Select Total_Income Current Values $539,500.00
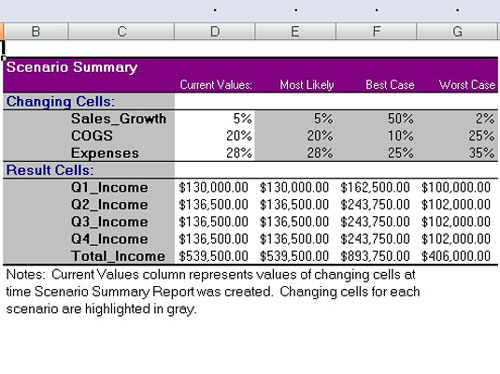Viewport: 500px width, 374px height. point(213,256)
